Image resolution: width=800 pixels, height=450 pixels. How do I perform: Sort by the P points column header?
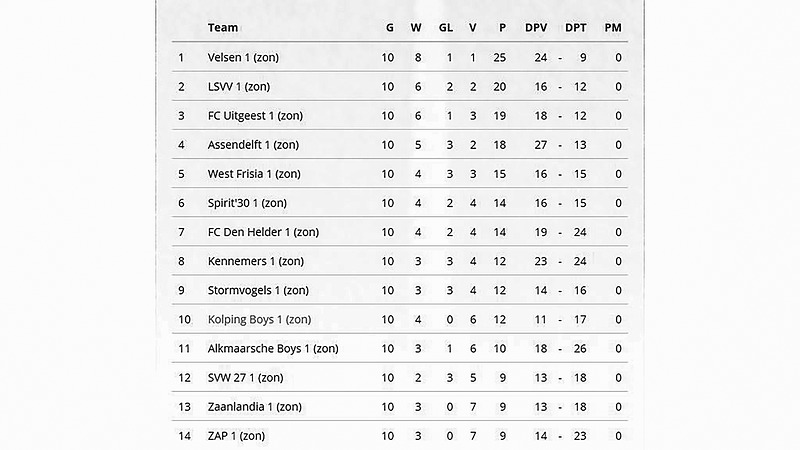tap(502, 28)
